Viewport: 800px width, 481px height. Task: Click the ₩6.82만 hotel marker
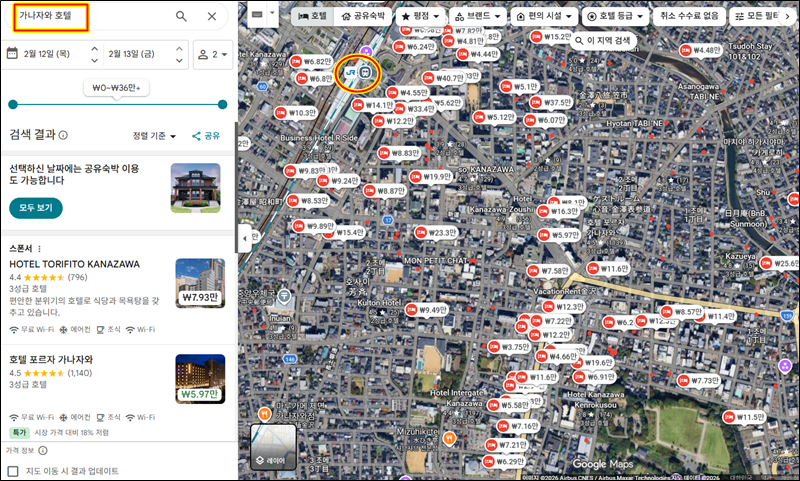311,62
